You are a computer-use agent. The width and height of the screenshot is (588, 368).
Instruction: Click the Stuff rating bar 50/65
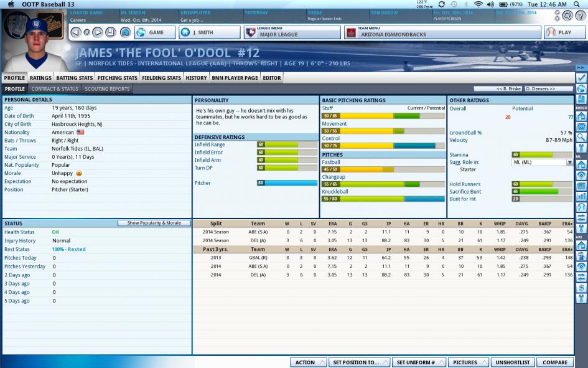coord(383,116)
